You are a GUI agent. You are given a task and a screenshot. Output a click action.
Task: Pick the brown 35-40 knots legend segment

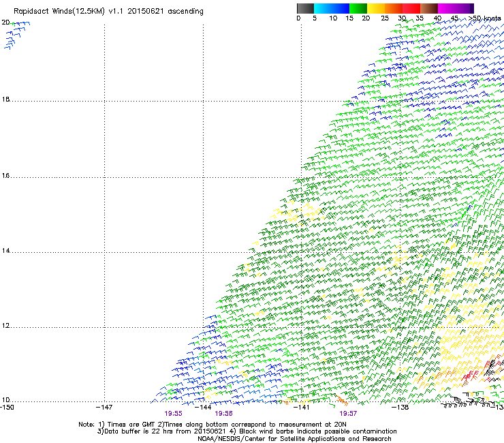click(x=429, y=8)
